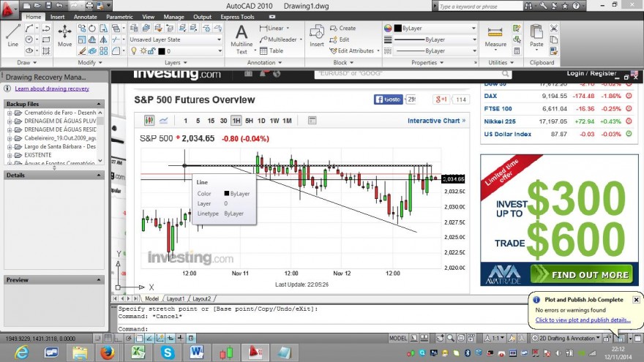The image size is (644, 362).
Task: Switch to the Annotate ribbon tab
Action: (86, 17)
